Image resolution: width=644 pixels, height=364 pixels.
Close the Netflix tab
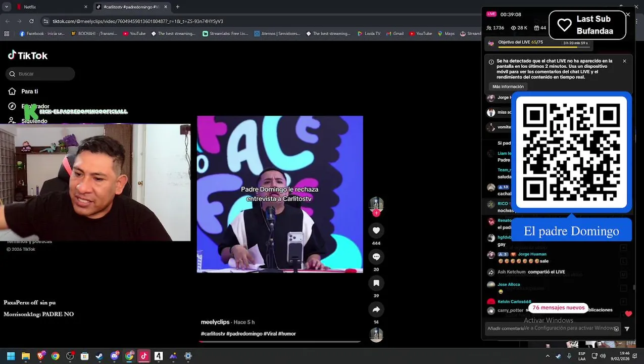(x=85, y=7)
